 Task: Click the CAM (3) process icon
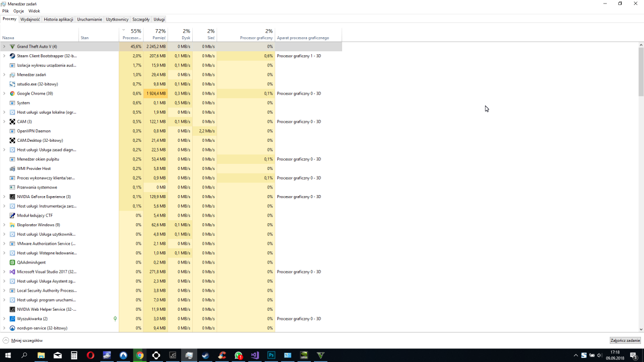point(13,122)
